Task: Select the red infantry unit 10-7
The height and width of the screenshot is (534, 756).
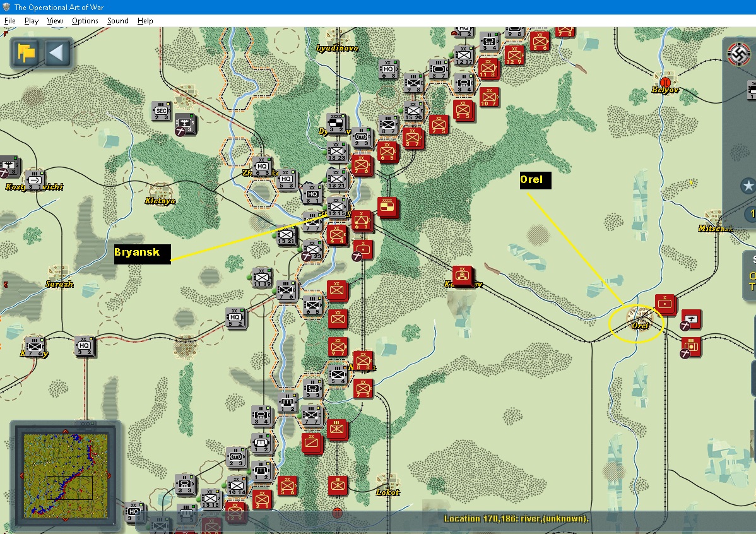Action: pos(488,97)
